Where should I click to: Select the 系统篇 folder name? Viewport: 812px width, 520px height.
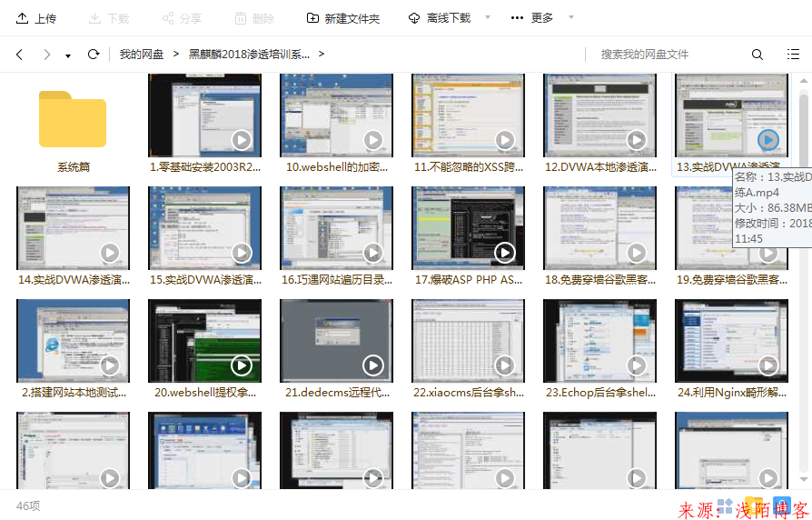[x=73, y=167]
